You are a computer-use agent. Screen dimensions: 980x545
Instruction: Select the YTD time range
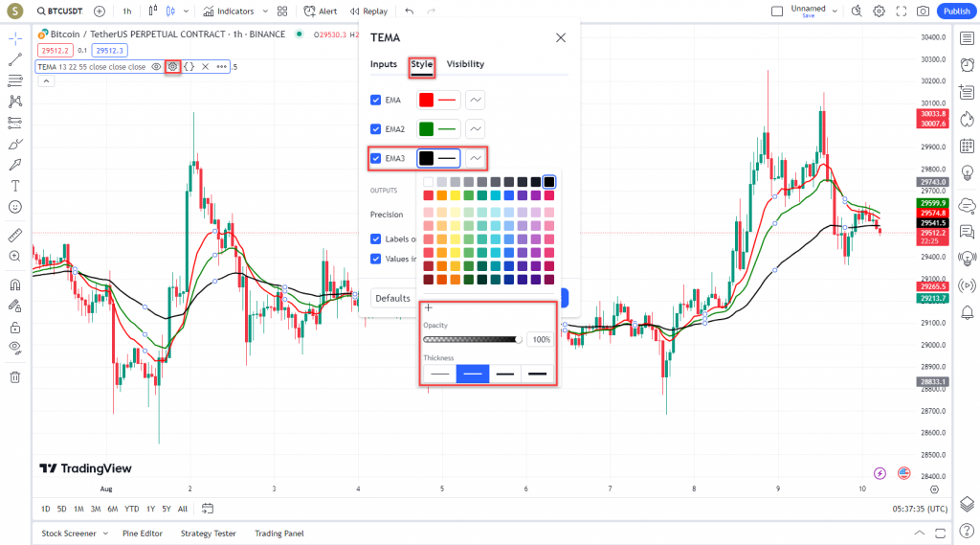click(131, 510)
